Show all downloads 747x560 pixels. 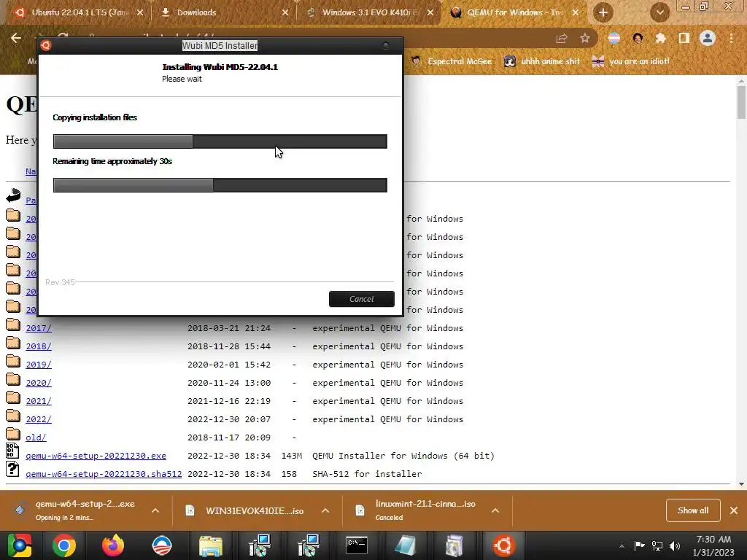click(693, 510)
